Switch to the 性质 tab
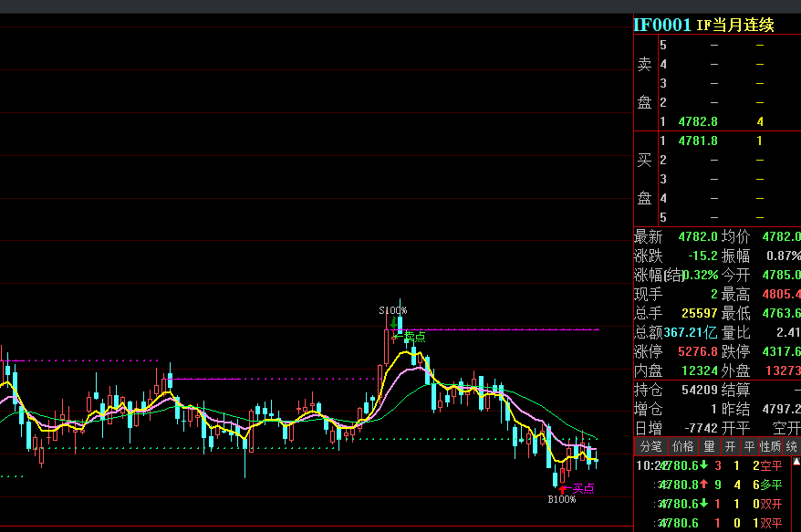 771,446
